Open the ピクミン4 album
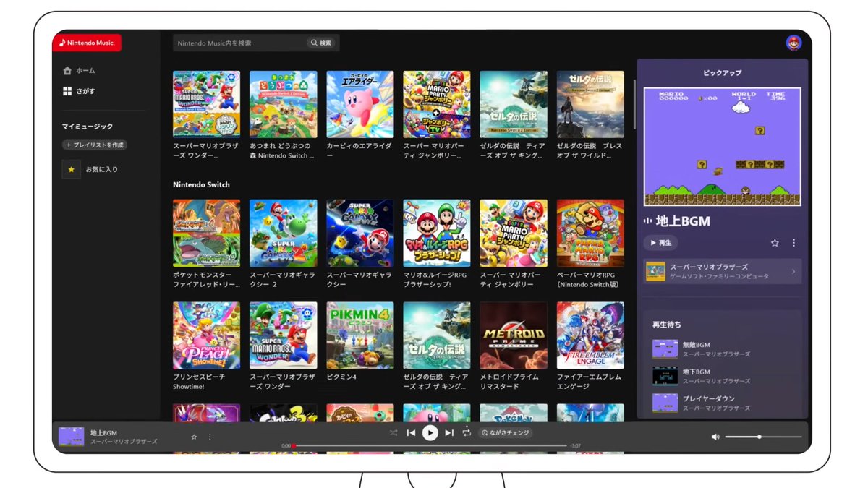The image size is (868, 488). (x=360, y=342)
